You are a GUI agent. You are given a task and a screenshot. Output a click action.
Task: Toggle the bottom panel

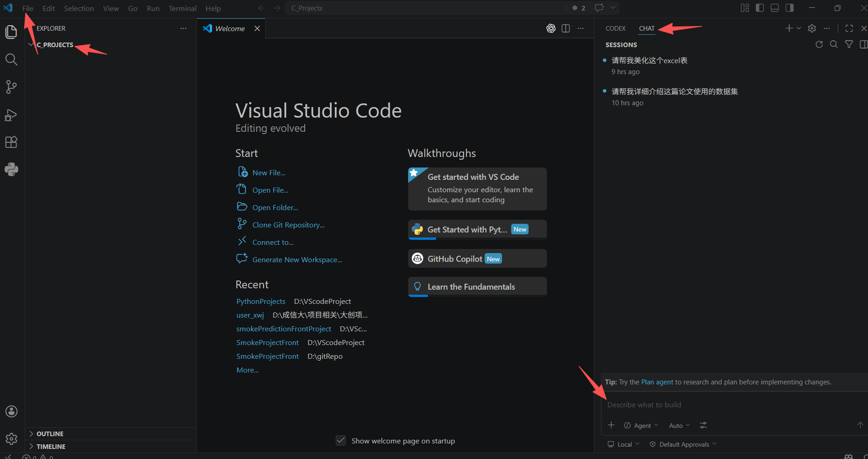pos(775,8)
